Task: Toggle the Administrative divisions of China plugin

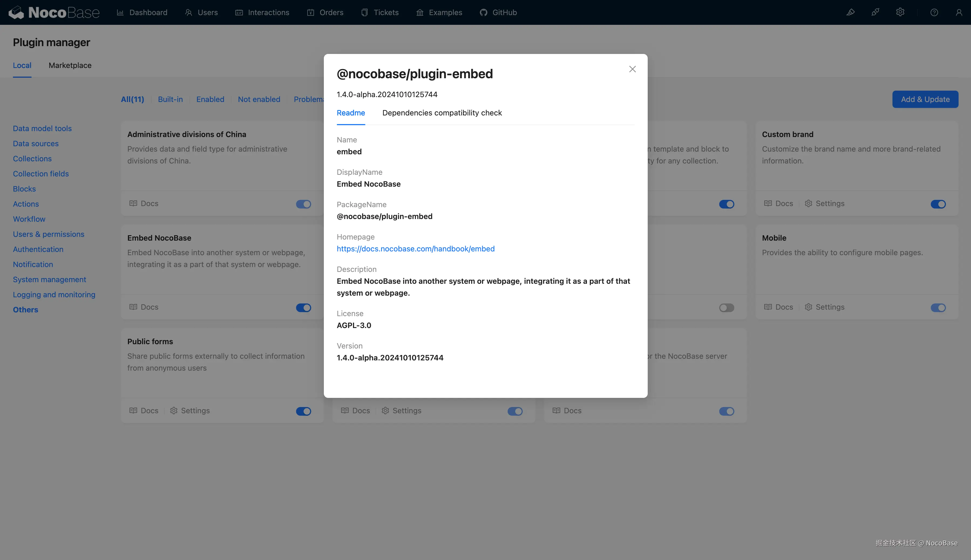Action: [x=303, y=204]
